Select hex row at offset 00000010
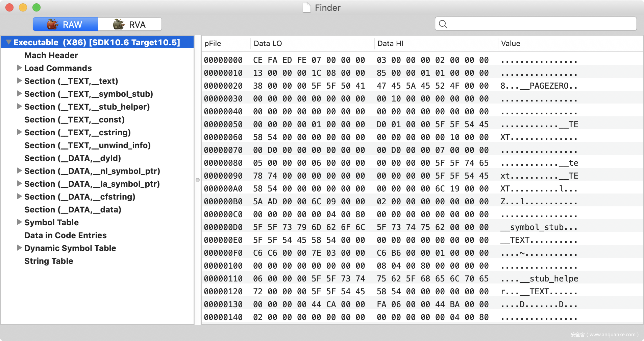Viewport: 644px width, 341px height. coord(422,73)
